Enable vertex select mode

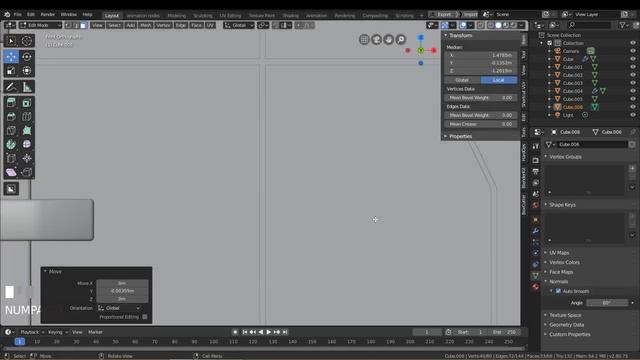pyautogui.click(x=68, y=25)
